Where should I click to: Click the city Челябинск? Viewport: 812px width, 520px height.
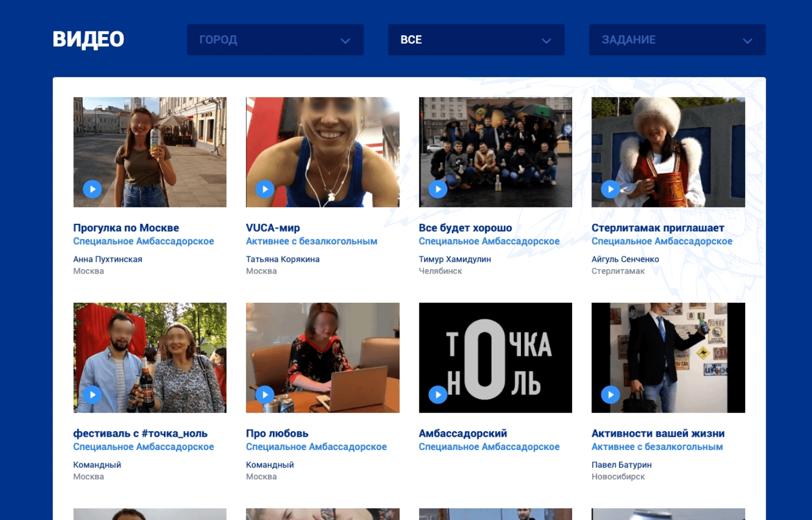click(x=440, y=271)
